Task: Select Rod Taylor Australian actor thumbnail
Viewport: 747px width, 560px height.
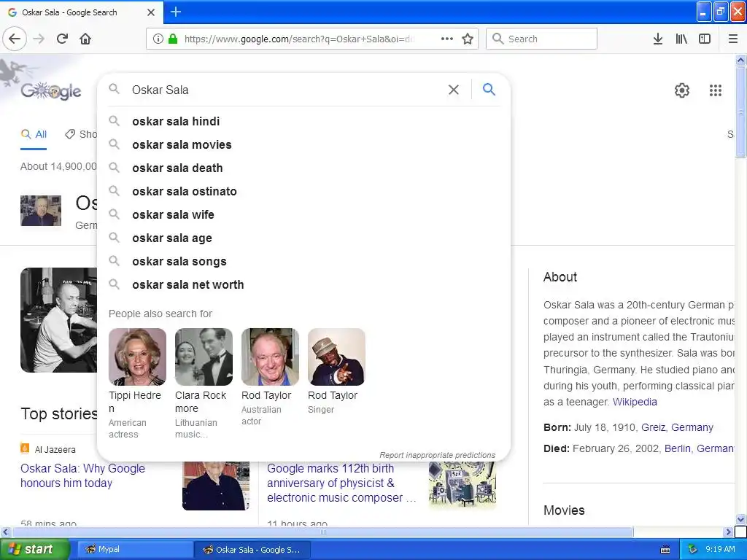Action: point(270,357)
